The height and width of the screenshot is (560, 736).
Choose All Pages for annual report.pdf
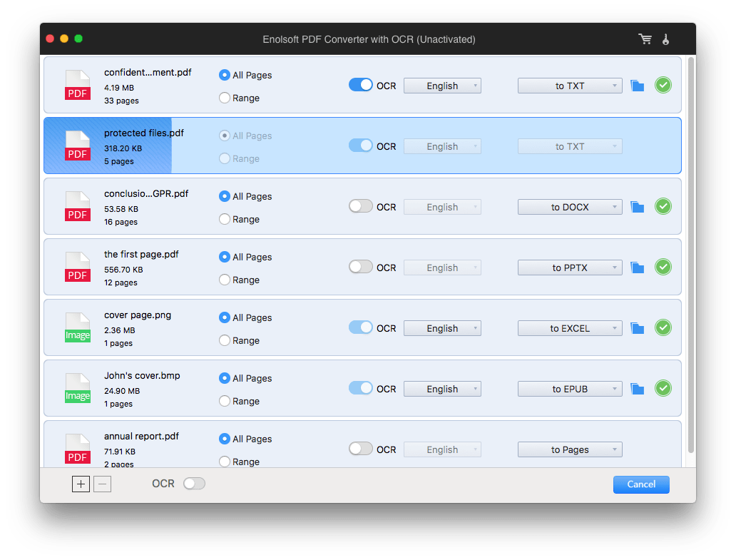[225, 439]
